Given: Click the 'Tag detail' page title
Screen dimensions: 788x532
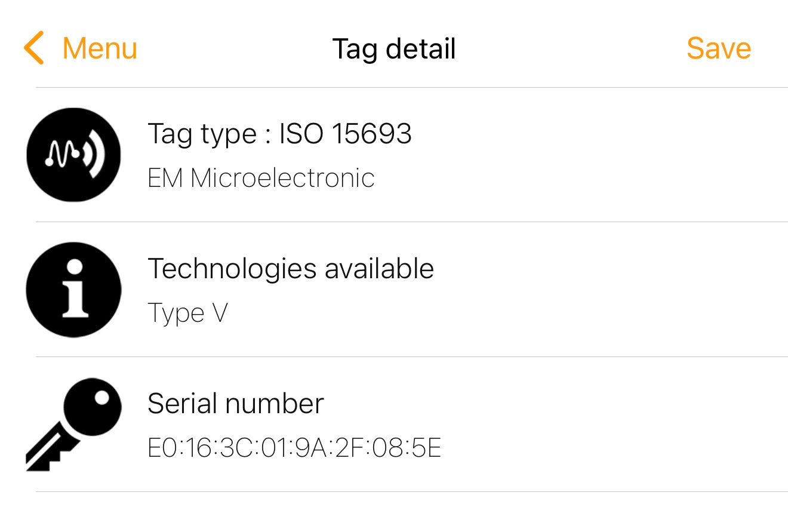Looking at the screenshot, I should pos(394,48).
